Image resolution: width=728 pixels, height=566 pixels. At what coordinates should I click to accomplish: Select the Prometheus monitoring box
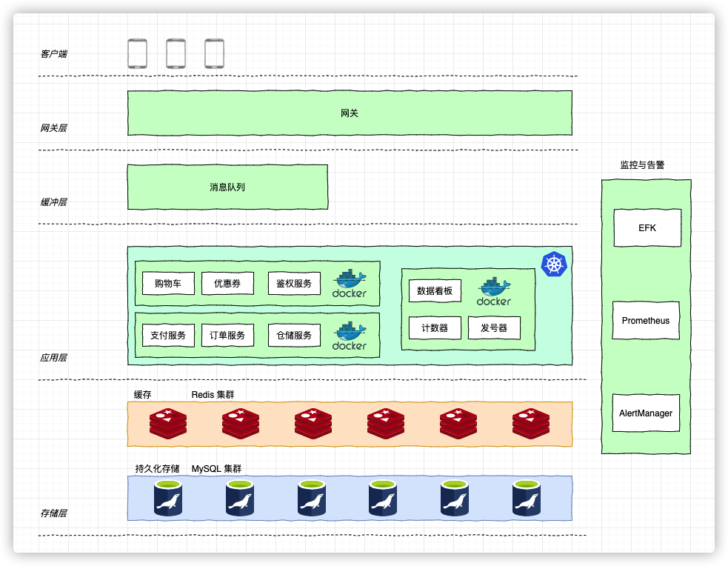coord(646,321)
